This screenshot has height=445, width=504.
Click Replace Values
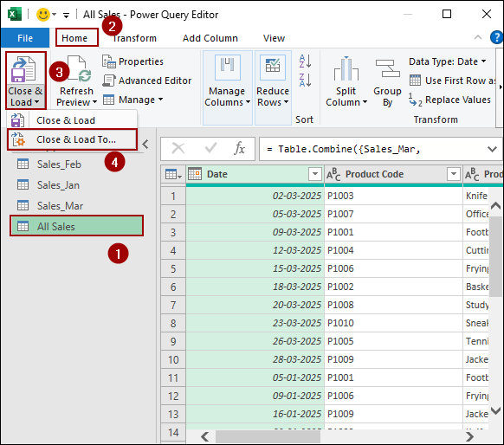coord(449,100)
